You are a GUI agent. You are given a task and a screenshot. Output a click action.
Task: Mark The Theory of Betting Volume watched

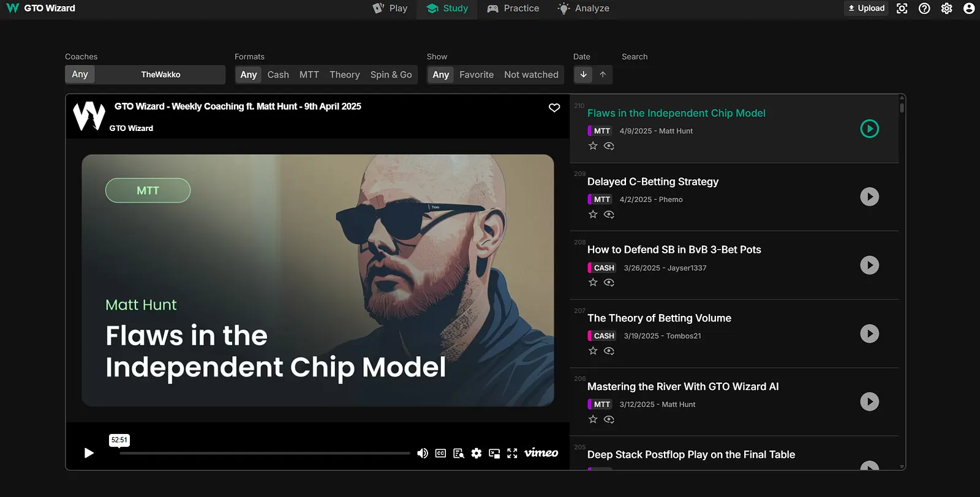[x=609, y=351]
